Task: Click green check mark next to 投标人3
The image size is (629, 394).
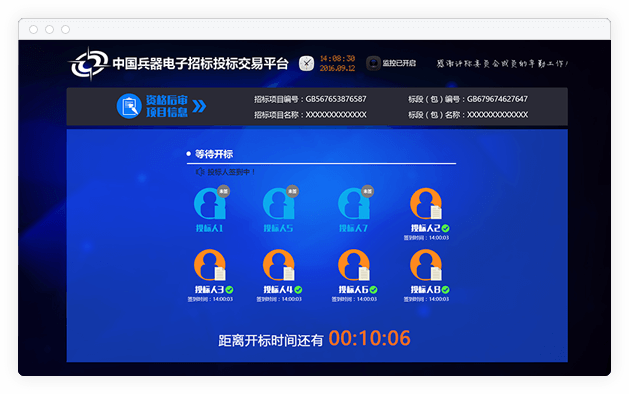Action: (x=229, y=290)
